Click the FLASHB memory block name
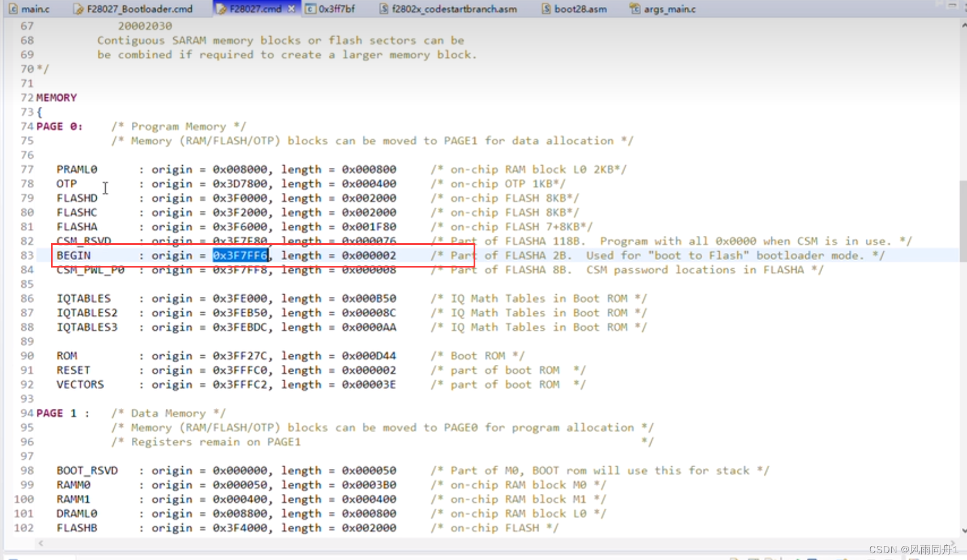Viewport: 967px width, 560px height. [x=77, y=528]
